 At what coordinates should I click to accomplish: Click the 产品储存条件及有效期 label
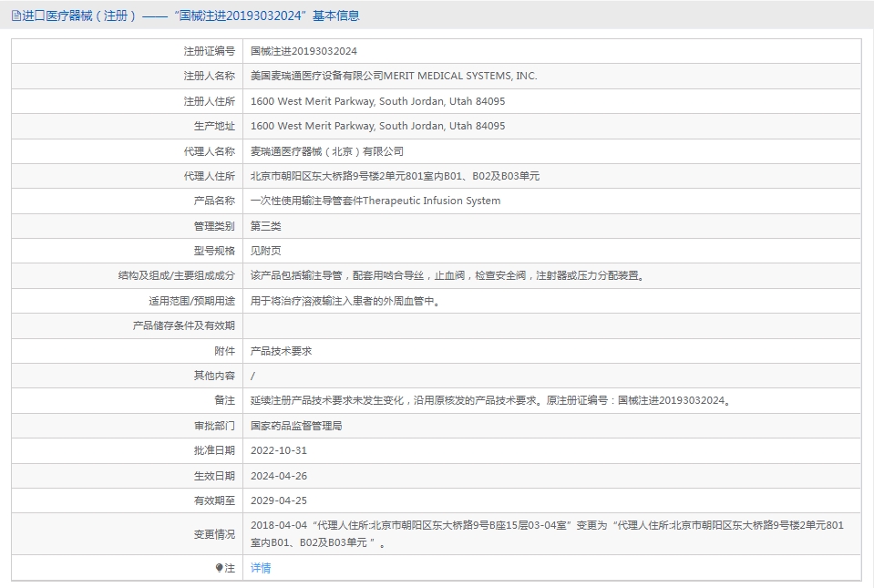(183, 325)
